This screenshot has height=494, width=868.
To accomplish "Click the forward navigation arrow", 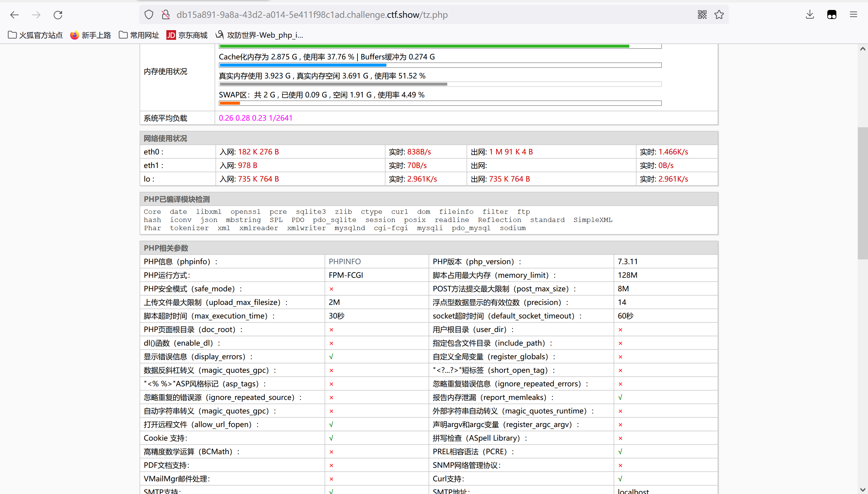I will click(x=36, y=14).
